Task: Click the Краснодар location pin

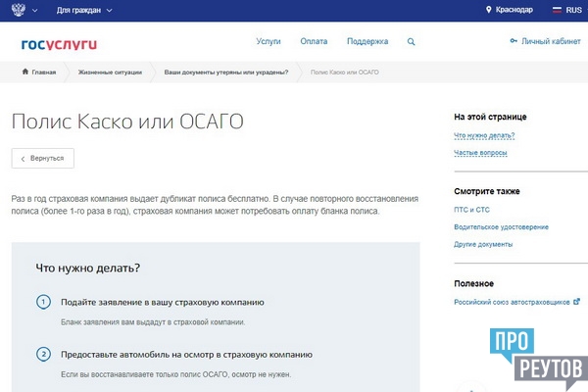Action: click(x=489, y=10)
